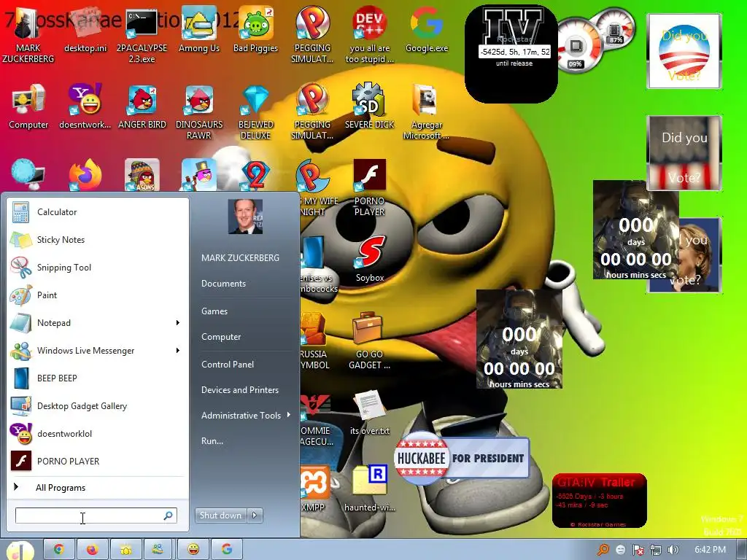Open DINOSAURS RAWR desktop icon
Viewport: 747px width, 560px height.
199,112
